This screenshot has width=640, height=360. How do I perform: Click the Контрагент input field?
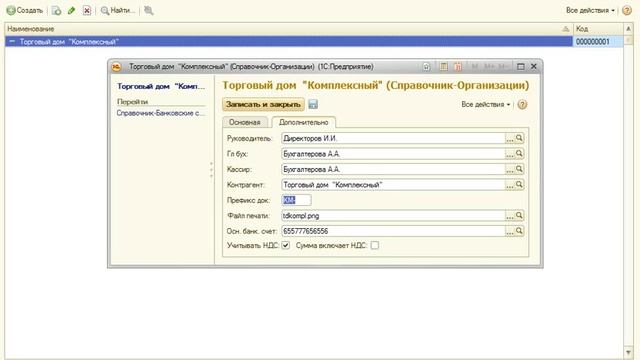tap(393, 185)
